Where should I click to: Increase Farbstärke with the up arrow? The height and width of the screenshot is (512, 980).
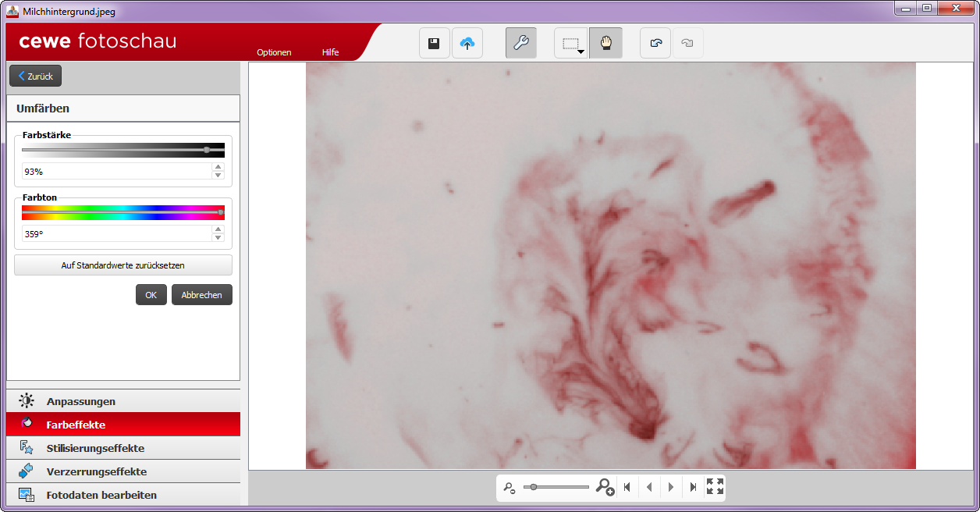tap(218, 167)
